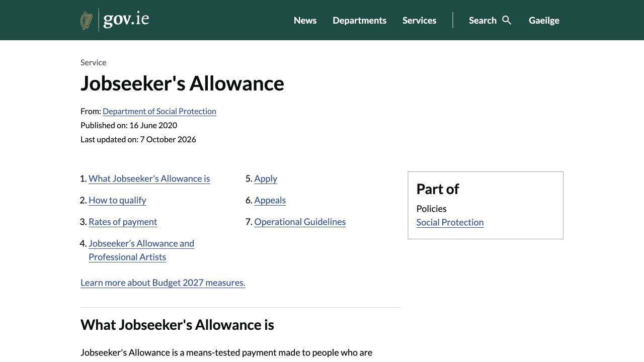Image resolution: width=644 pixels, height=362 pixels.
Task: Click the search magnifier icon
Action: point(507,20)
